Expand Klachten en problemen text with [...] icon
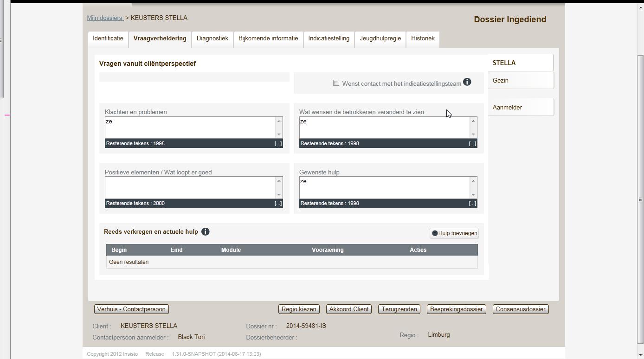Viewport: 644px width, 359px height. (x=278, y=144)
